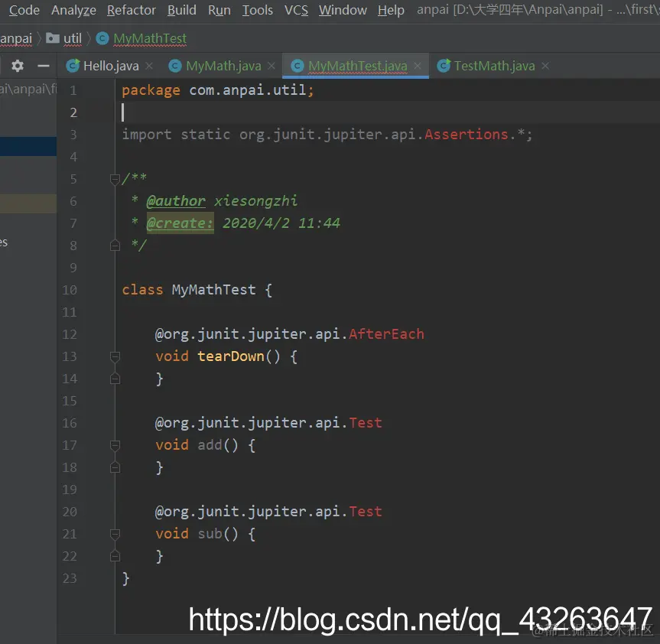Click the sub method name
Viewport: 660px width, 644px height.
coord(210,534)
